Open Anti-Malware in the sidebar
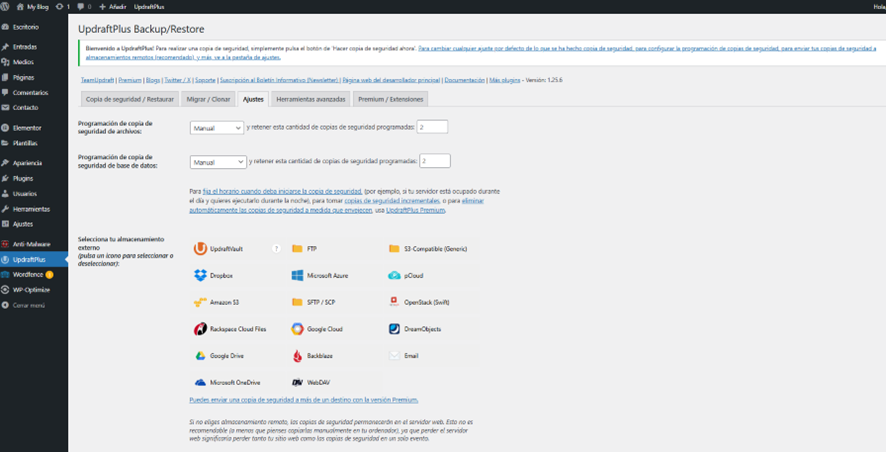This screenshot has height=452, width=886. tap(34, 244)
